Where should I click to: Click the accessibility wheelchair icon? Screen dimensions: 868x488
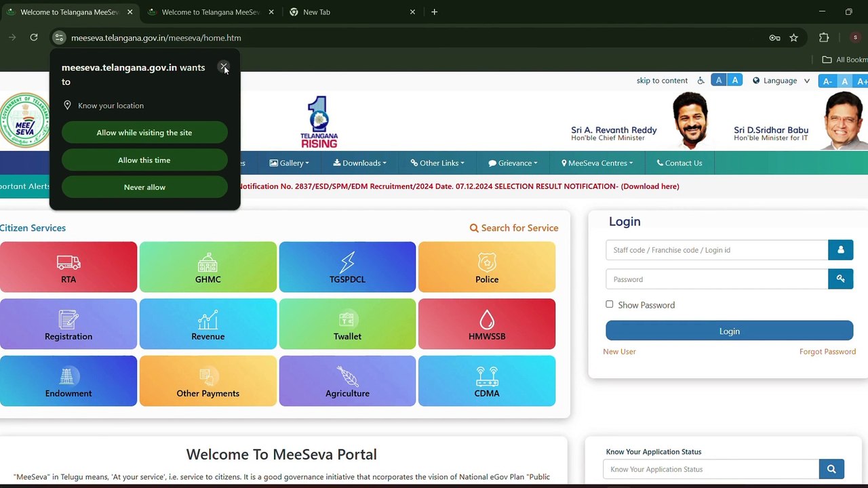point(701,81)
